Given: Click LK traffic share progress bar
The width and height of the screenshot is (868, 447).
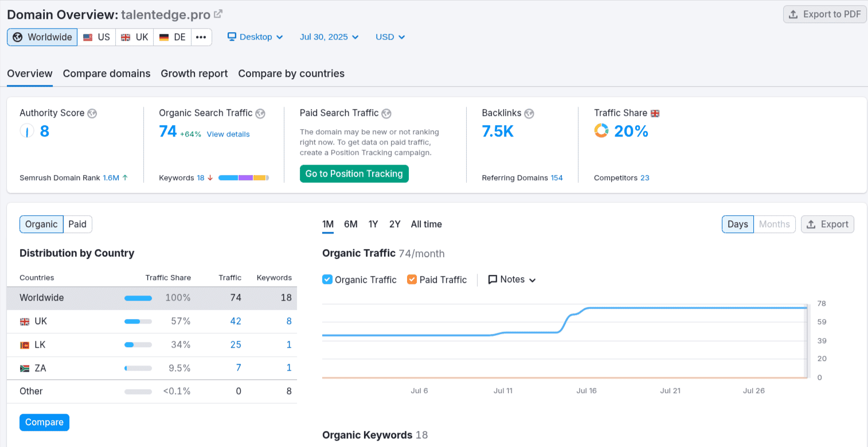Looking at the screenshot, I should (x=138, y=345).
